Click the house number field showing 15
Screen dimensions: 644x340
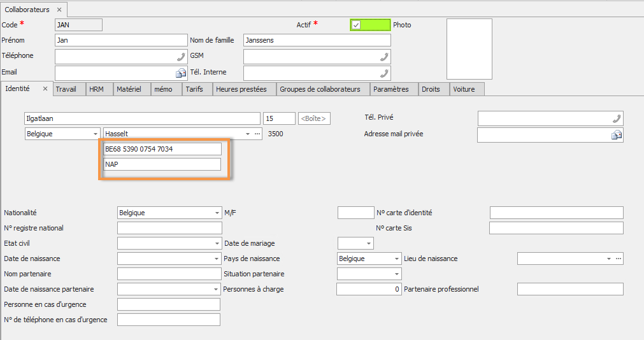coord(279,118)
